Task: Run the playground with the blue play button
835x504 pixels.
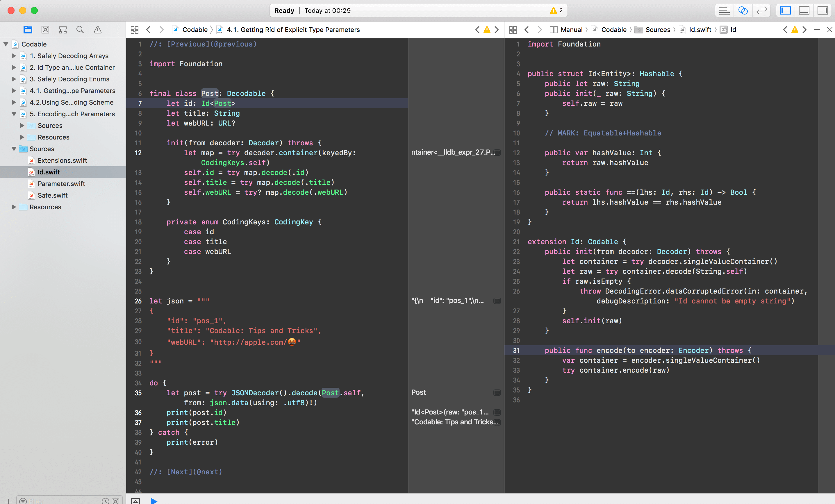Action: tap(154, 501)
